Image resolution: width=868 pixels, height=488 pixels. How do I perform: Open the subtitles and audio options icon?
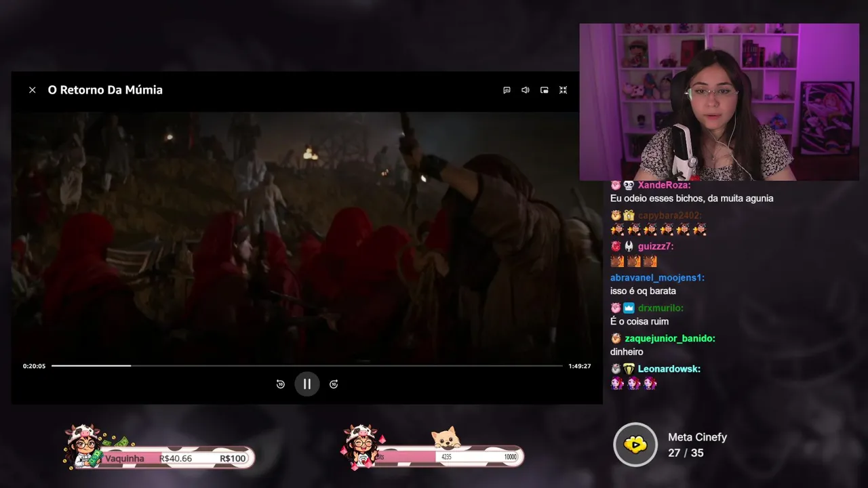(507, 90)
